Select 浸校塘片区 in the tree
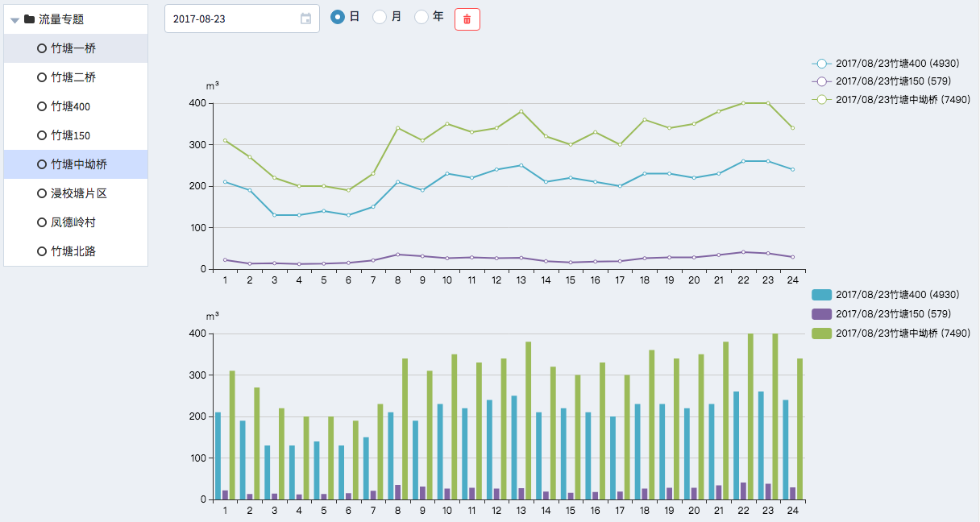The width and height of the screenshot is (980, 522). pyautogui.click(x=79, y=193)
